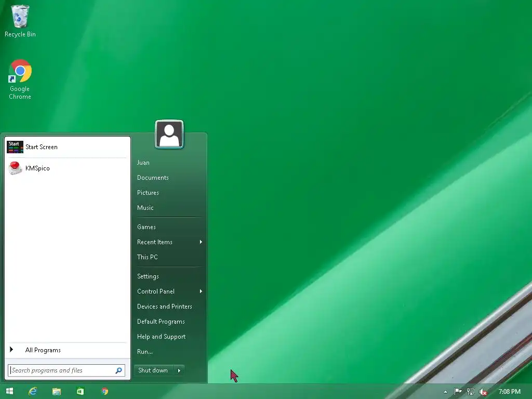
Task: Click the search magnifier icon
Action: (119, 370)
